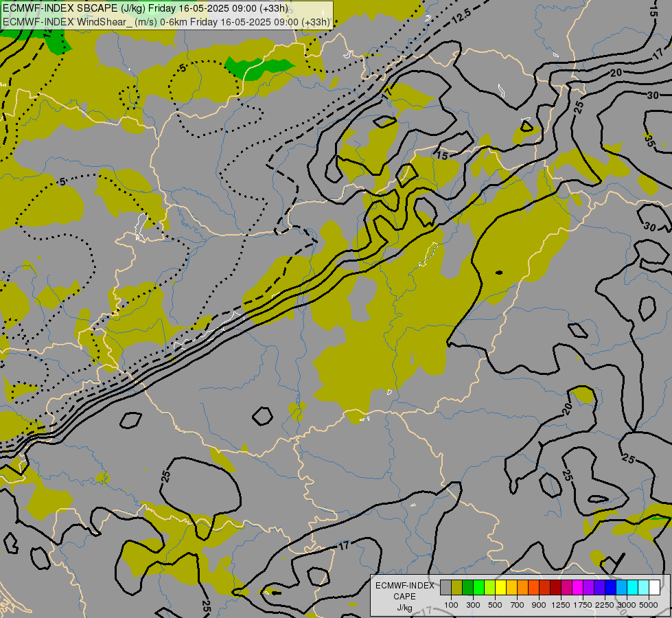Click the lime legend swatch left of 500

click(x=489, y=587)
